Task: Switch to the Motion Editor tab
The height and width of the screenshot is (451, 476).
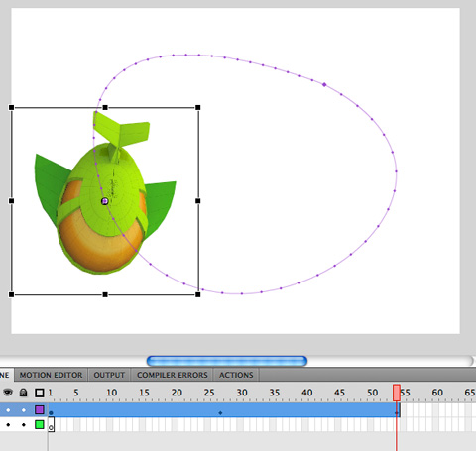Action: coord(51,375)
